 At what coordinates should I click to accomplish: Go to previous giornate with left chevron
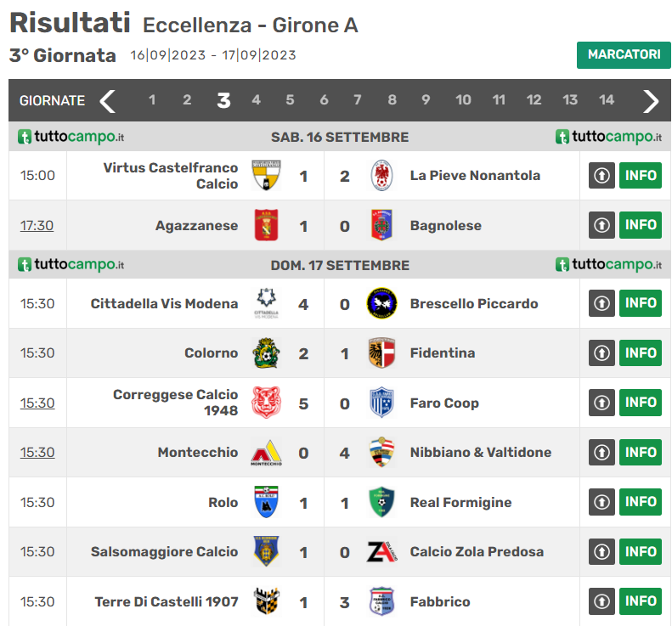108,101
